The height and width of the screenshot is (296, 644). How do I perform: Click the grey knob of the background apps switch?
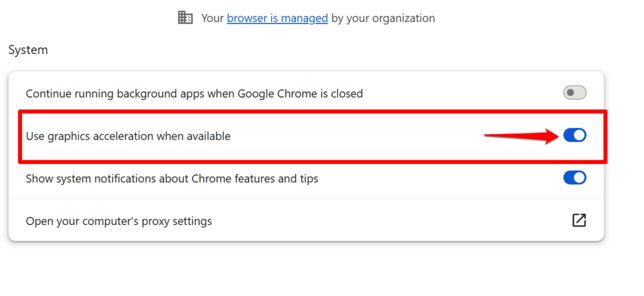pos(570,94)
